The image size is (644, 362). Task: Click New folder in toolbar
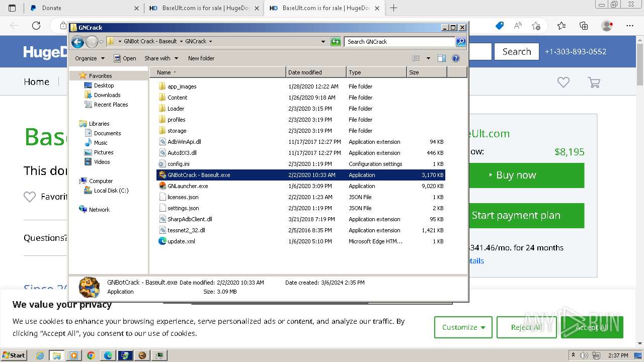[201, 58]
